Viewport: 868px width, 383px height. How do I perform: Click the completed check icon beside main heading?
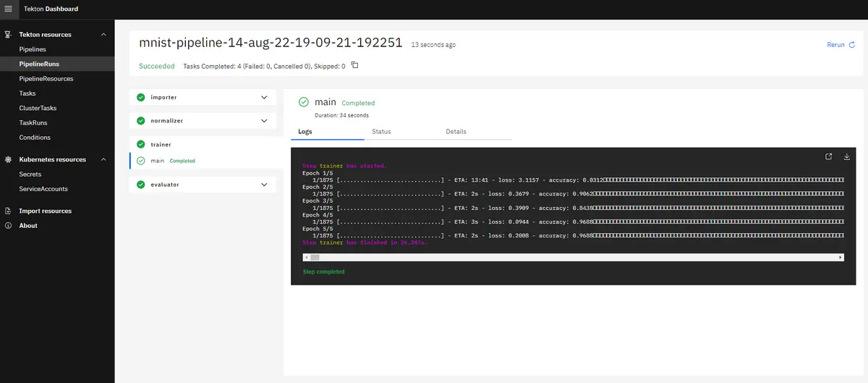point(304,103)
